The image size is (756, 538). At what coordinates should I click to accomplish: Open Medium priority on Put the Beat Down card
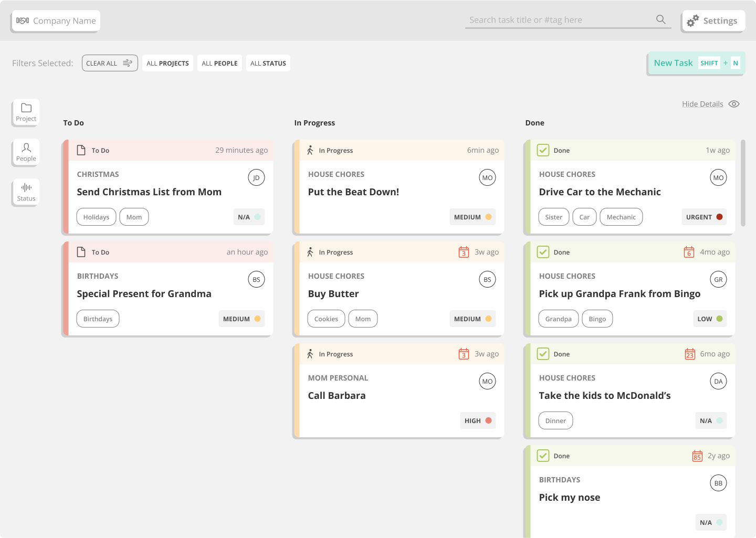tap(472, 217)
